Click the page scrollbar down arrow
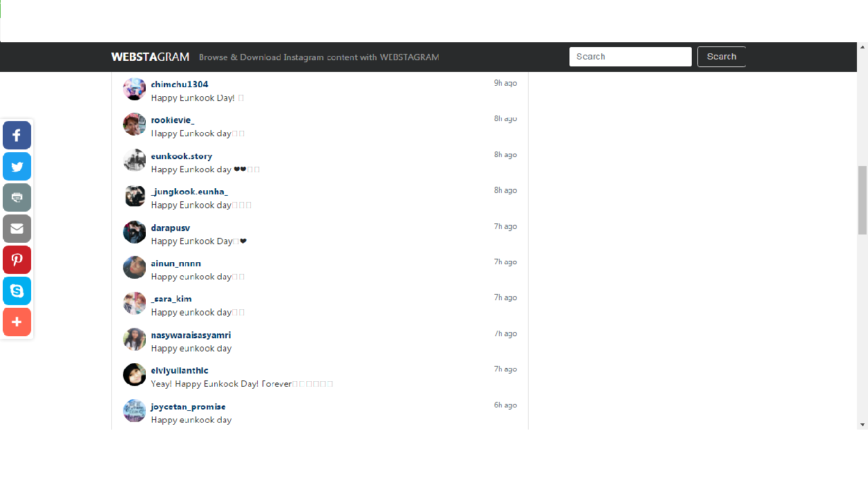The height and width of the screenshot is (487, 868). click(x=862, y=424)
